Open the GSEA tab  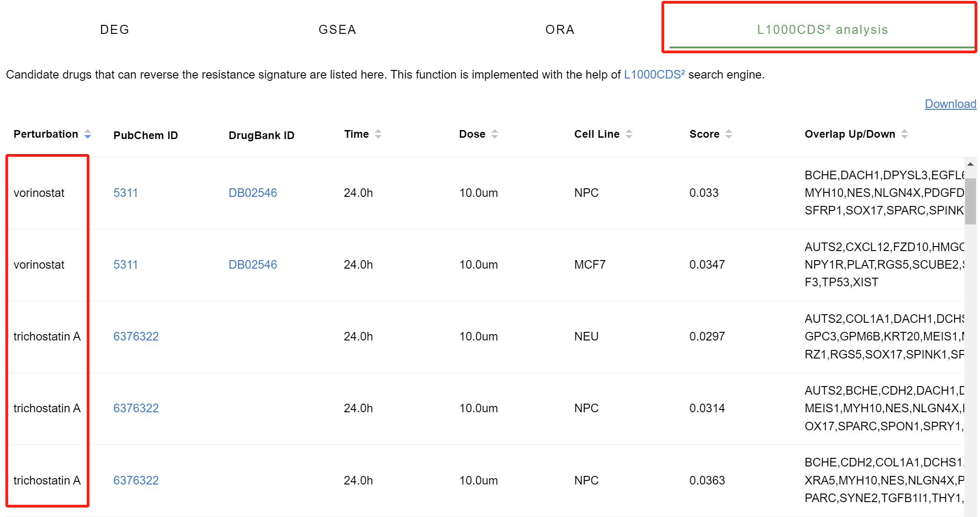[338, 30]
